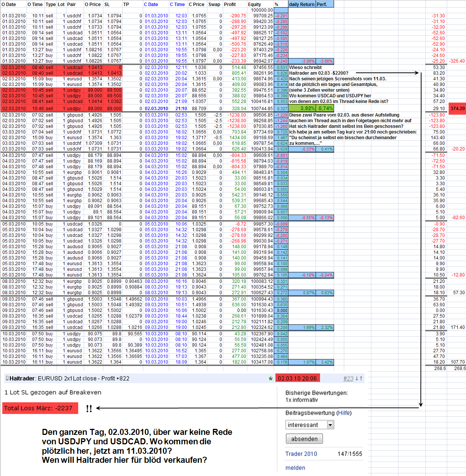Click TP cell '1.02379'

(133, 316)
